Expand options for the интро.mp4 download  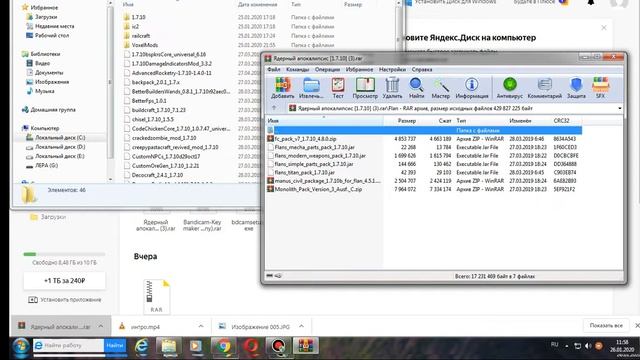point(201,326)
